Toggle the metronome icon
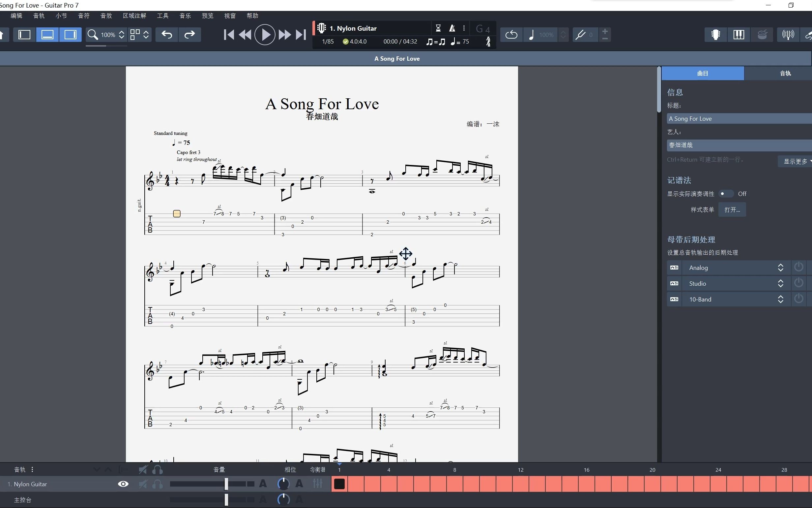This screenshot has width=812, height=508. coord(452,28)
